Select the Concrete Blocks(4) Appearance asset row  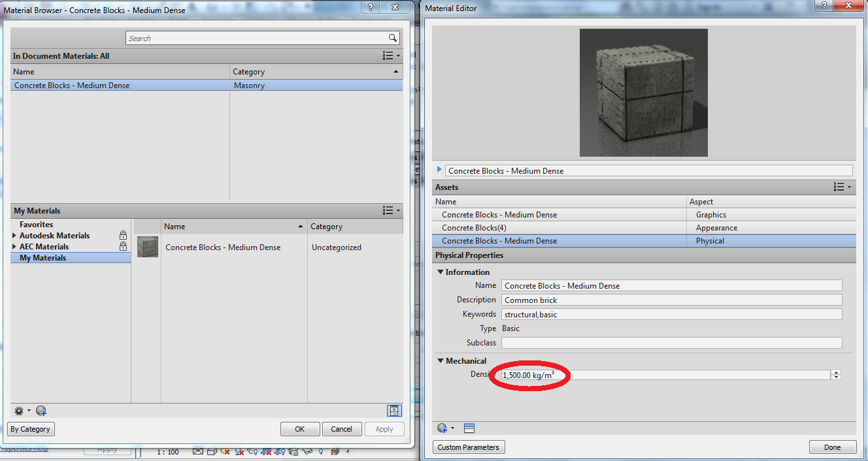644,228
